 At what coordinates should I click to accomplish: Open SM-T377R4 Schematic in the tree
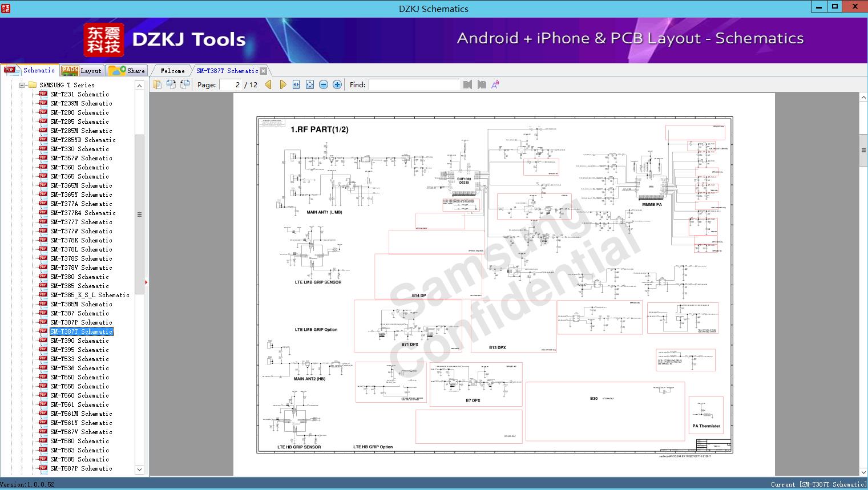pyautogui.click(x=83, y=213)
